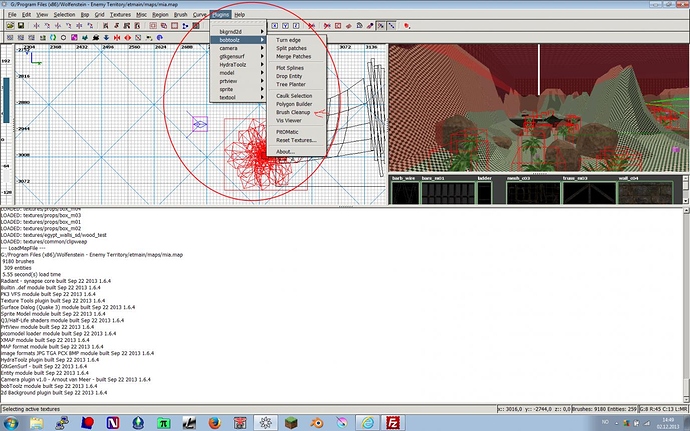
Task: Select Caulk Selection menu entry
Action: 296,95
